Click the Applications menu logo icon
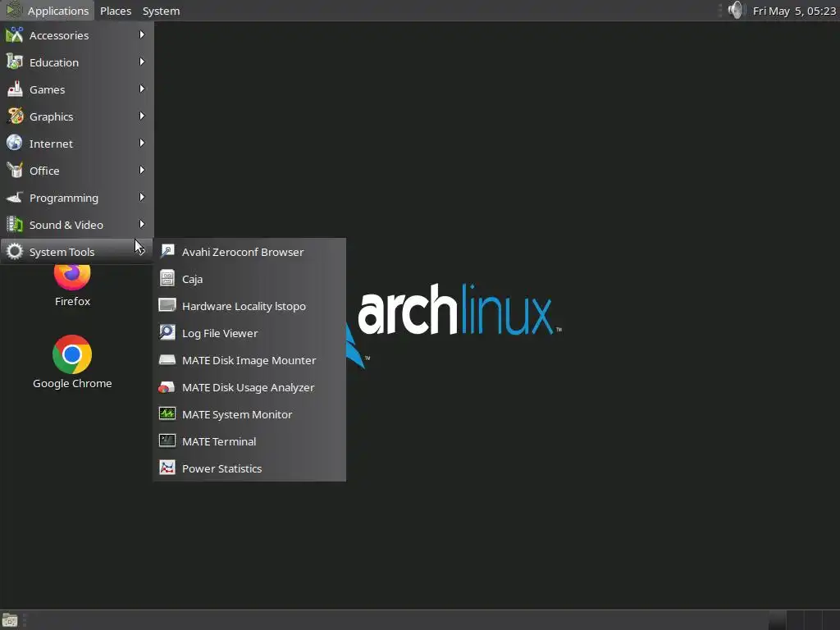This screenshot has width=840, height=630. tap(14, 10)
